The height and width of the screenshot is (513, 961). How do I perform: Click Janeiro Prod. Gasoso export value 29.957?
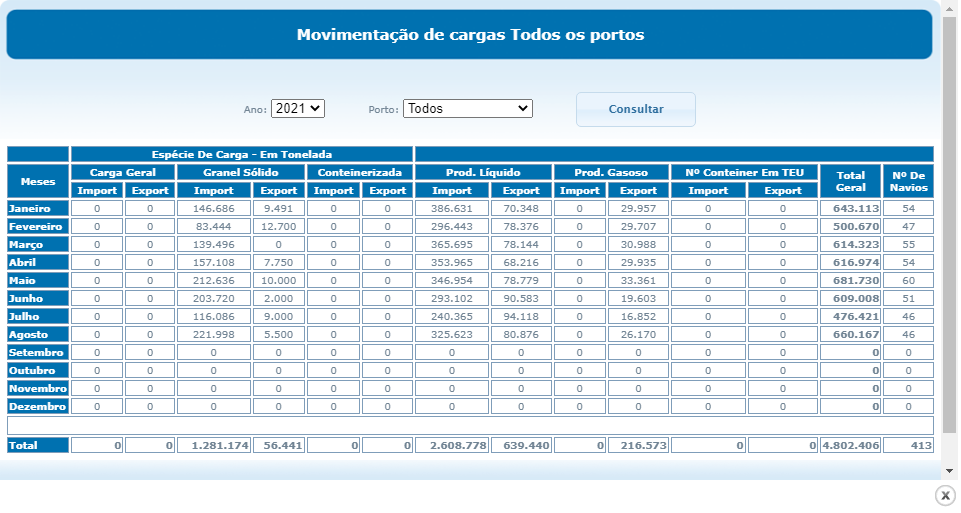(638, 208)
